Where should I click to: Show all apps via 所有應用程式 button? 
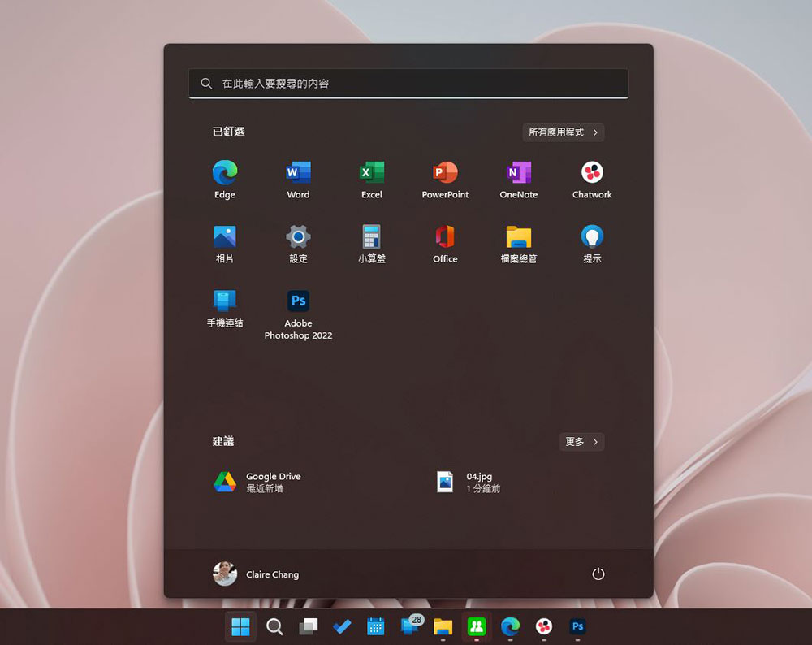pos(563,132)
